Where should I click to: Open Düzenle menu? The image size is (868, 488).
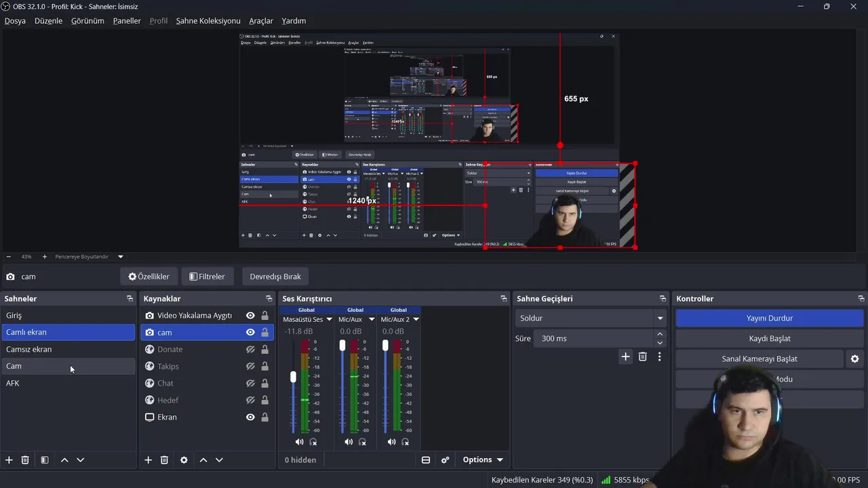coord(48,20)
